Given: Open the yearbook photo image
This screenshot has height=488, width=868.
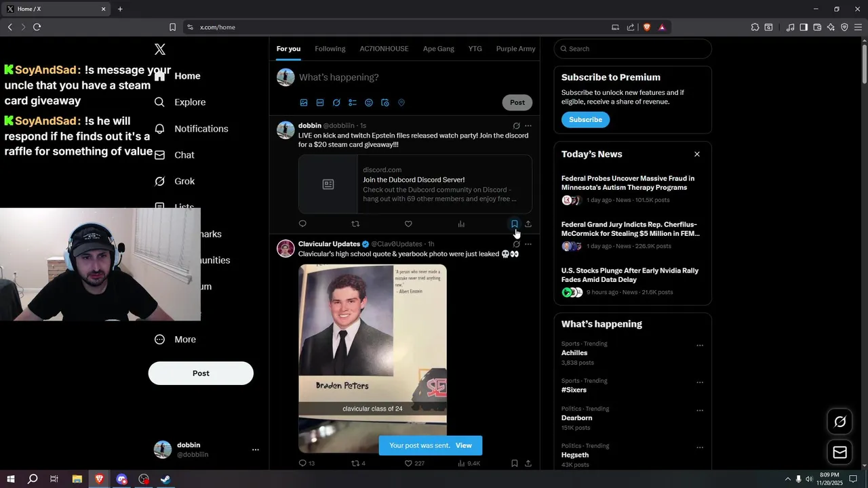Looking at the screenshot, I should 372,359.
